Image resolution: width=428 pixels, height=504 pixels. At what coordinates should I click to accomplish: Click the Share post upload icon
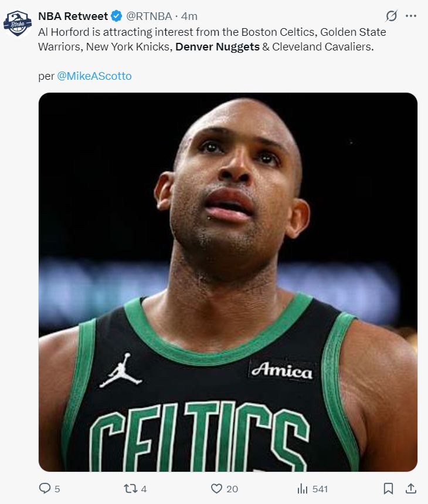pyautogui.click(x=411, y=488)
